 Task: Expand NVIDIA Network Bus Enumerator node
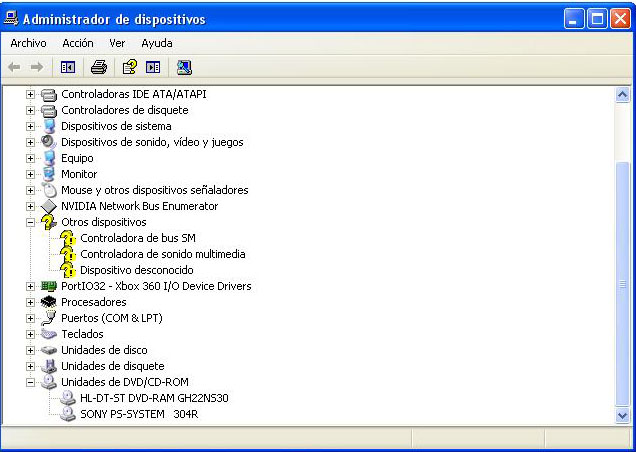coord(30,207)
